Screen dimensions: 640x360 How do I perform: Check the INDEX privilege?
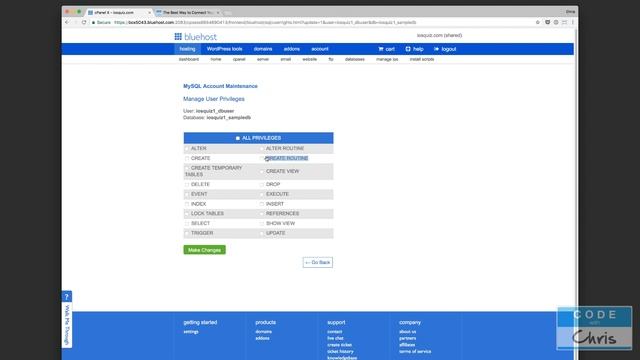[x=187, y=204]
